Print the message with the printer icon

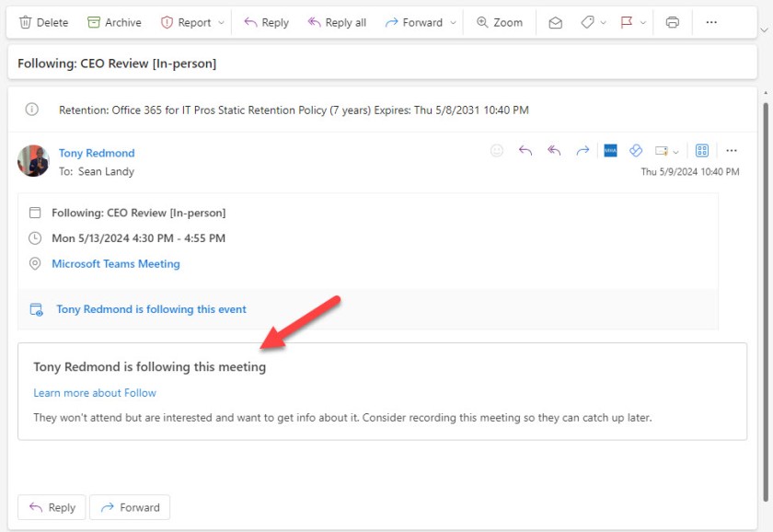pyautogui.click(x=673, y=23)
